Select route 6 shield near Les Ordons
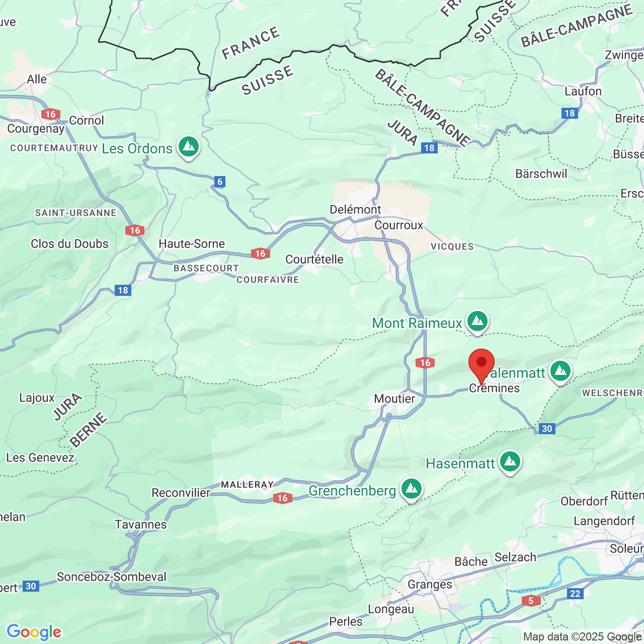The height and width of the screenshot is (644, 644). 219,182
